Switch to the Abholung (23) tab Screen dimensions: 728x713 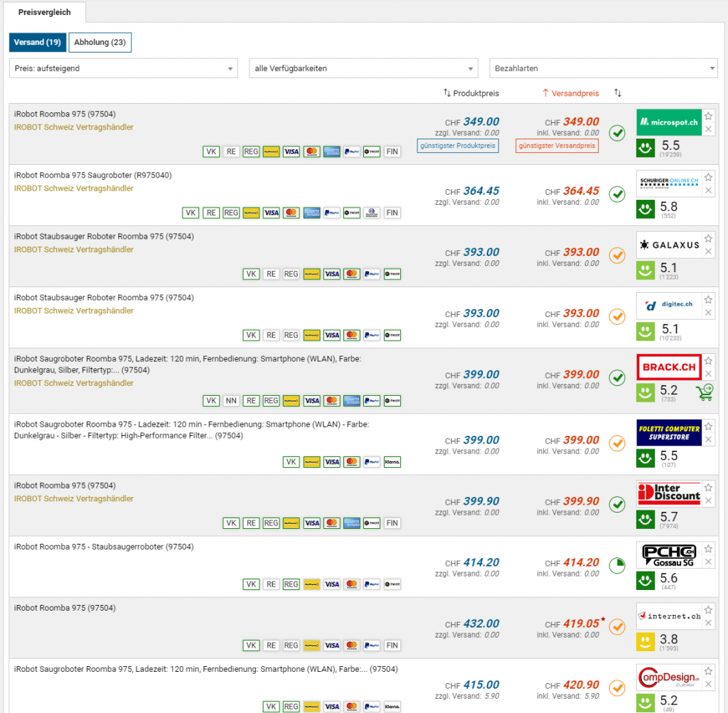(100, 43)
